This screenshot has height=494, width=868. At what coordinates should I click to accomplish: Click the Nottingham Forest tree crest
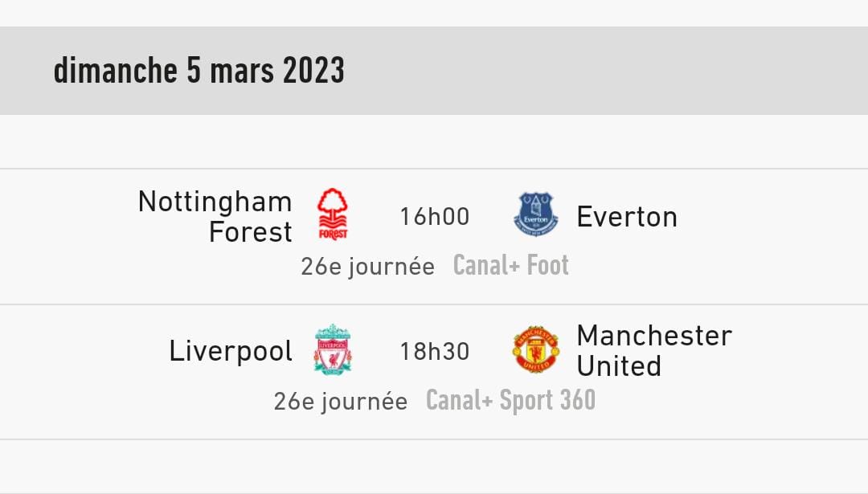click(x=333, y=214)
